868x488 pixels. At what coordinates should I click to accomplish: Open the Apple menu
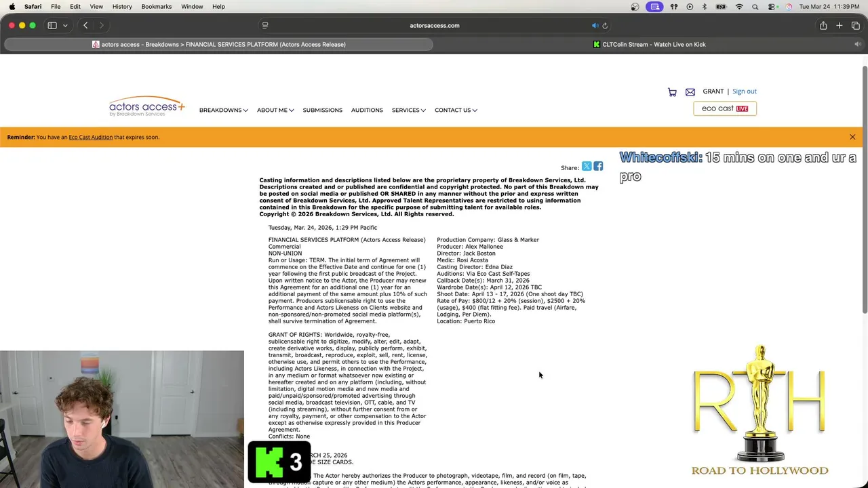[12, 7]
